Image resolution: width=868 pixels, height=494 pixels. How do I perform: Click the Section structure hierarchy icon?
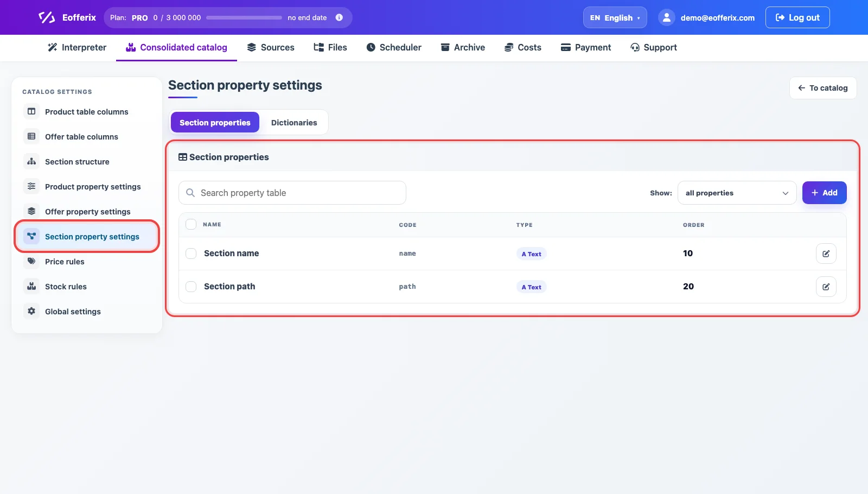click(31, 161)
